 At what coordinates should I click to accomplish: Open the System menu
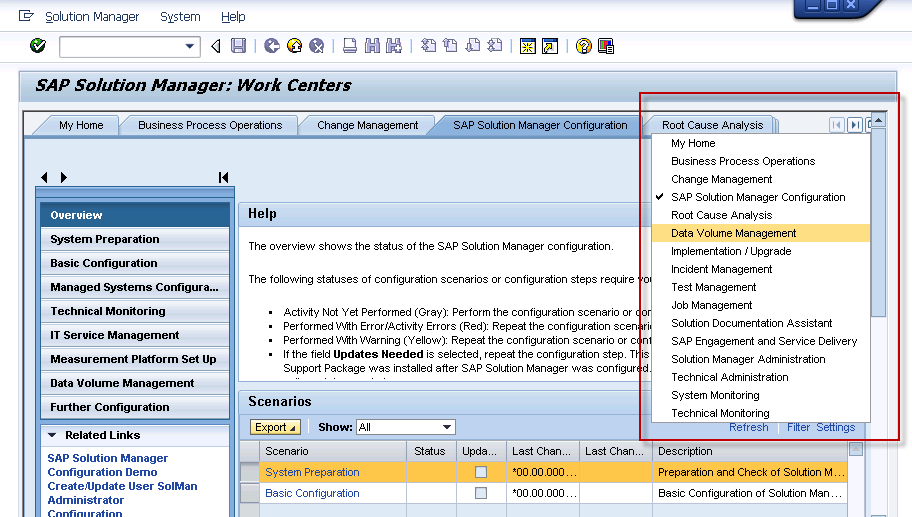(180, 17)
